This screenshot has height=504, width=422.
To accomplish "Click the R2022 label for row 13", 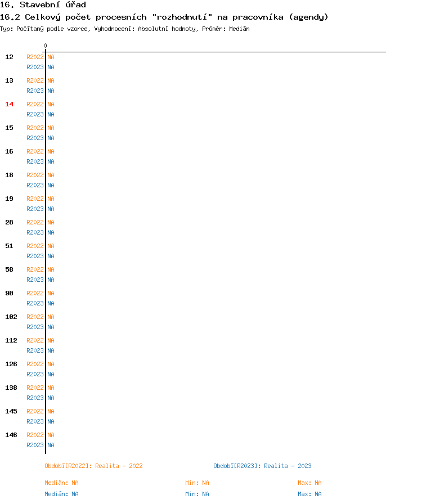I will (35, 80).
